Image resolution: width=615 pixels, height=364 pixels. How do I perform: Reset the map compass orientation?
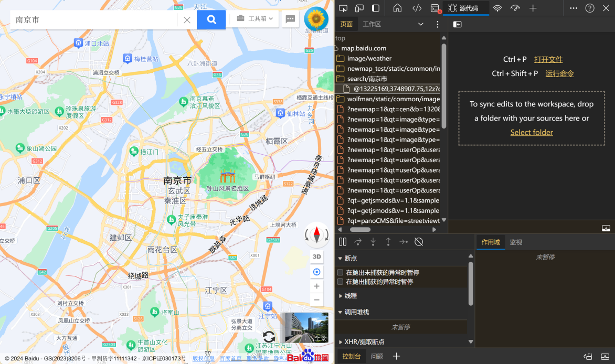[x=316, y=234]
